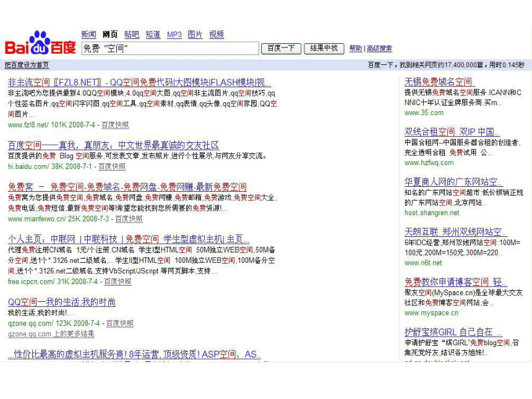The width and height of the screenshot is (532, 399).
Task: Click the ad text starting 6年IDC经营
Action: tap(463, 247)
